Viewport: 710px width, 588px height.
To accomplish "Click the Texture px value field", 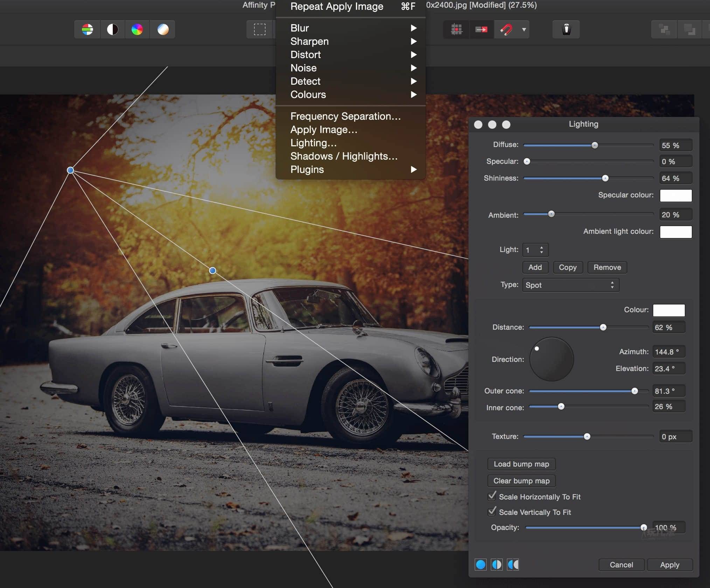I will 676,436.
